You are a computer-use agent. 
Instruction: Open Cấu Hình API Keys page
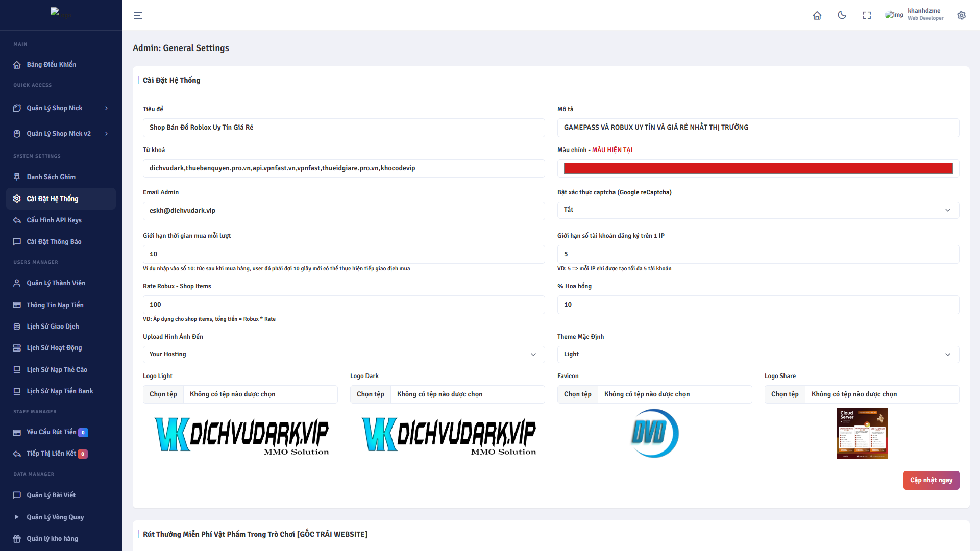[54, 220]
